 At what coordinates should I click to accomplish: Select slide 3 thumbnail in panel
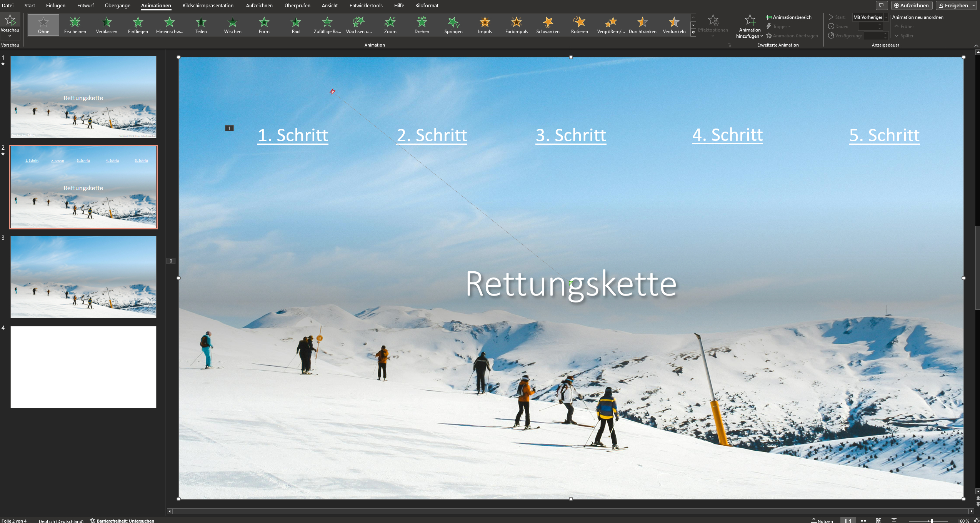tap(83, 277)
